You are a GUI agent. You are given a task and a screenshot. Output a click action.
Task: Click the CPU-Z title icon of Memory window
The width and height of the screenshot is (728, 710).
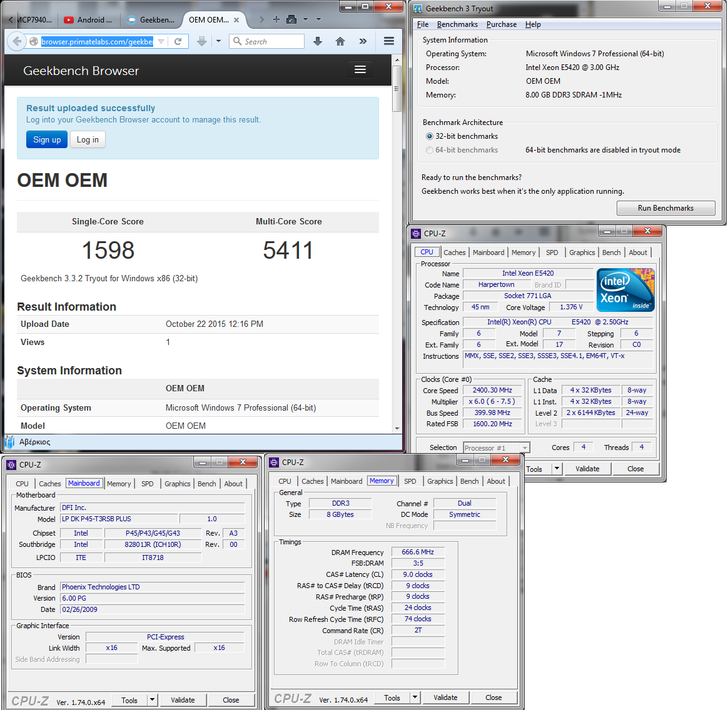click(x=275, y=462)
